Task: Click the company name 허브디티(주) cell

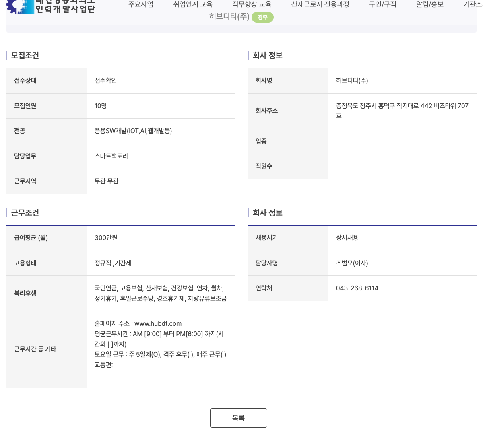Action: coord(402,80)
